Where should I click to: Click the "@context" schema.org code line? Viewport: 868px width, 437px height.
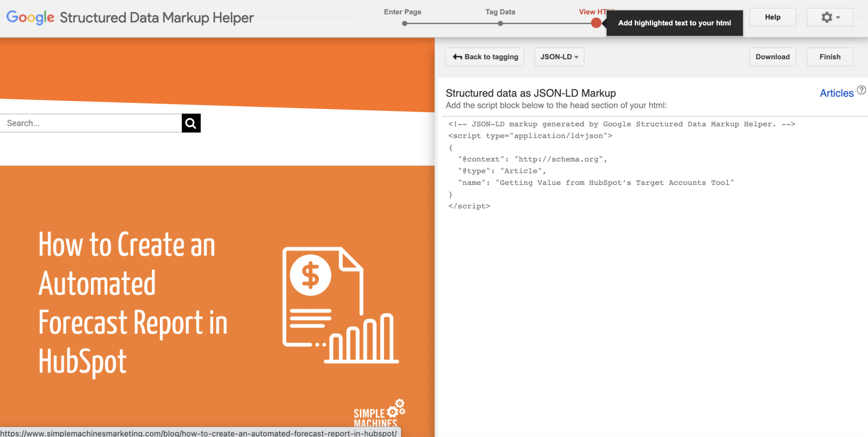533,159
